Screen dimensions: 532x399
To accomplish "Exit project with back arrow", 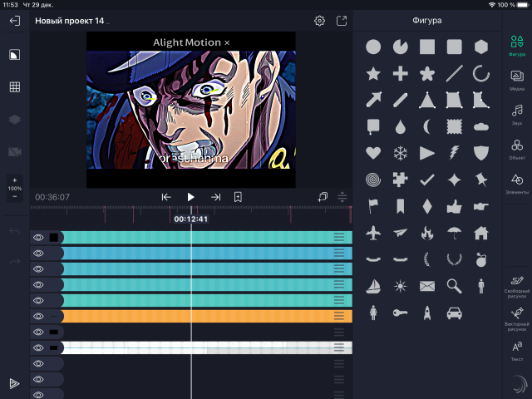I will pos(15,21).
